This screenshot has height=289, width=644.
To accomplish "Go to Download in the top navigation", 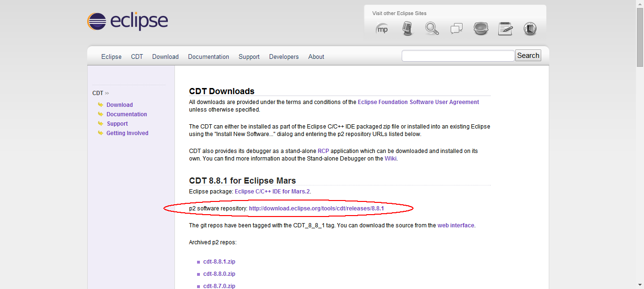I will point(165,56).
